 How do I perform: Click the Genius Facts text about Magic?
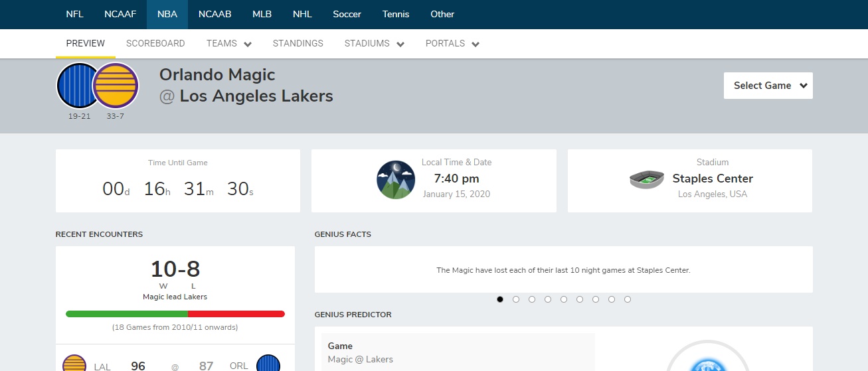[563, 270]
